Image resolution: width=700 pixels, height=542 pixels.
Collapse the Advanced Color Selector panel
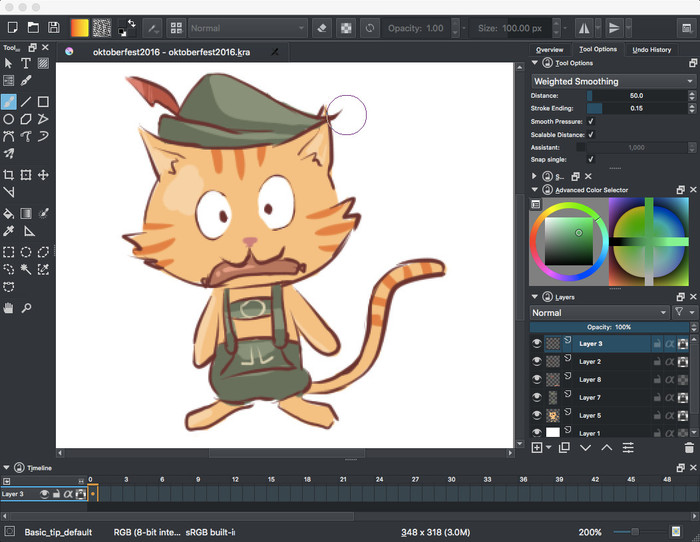tap(536, 190)
